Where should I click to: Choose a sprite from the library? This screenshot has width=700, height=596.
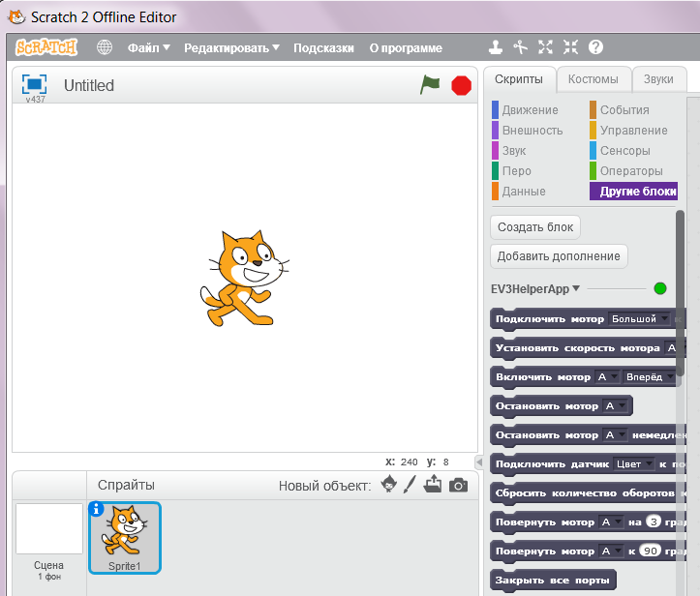[x=389, y=484]
